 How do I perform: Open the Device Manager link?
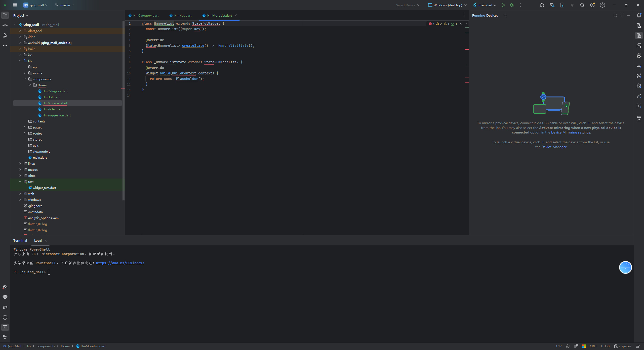[x=554, y=147]
